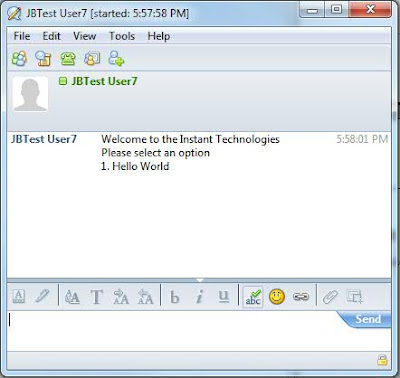Viewport: 400px width, 378px height.
Task: Toggle the abc spell check button
Action: (253, 297)
